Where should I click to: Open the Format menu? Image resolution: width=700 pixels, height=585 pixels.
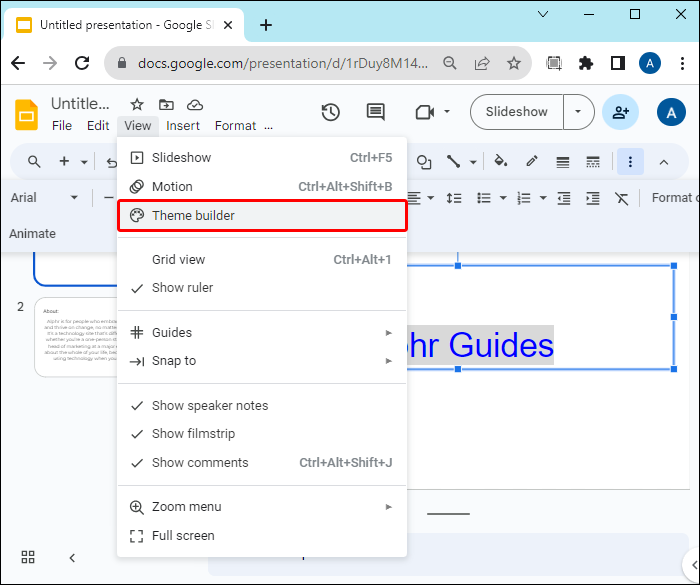pos(235,126)
